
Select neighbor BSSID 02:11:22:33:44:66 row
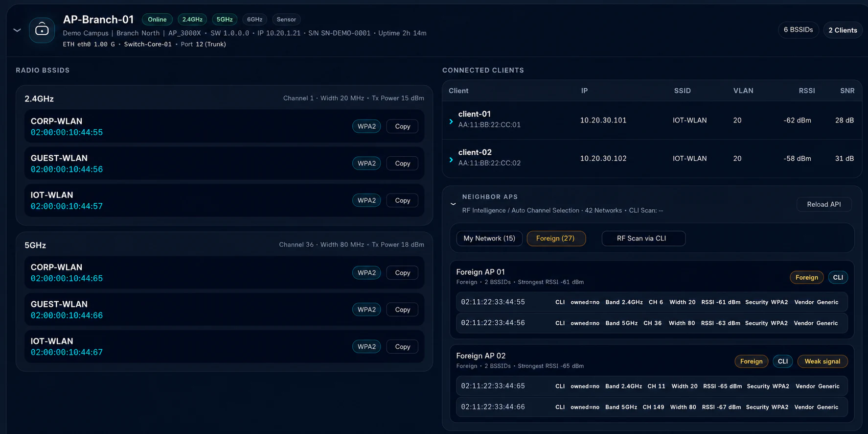click(x=652, y=407)
